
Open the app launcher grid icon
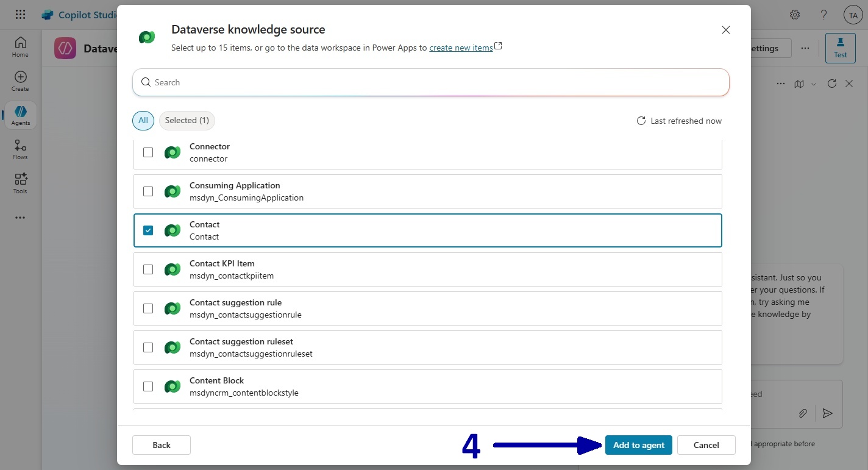(x=20, y=15)
